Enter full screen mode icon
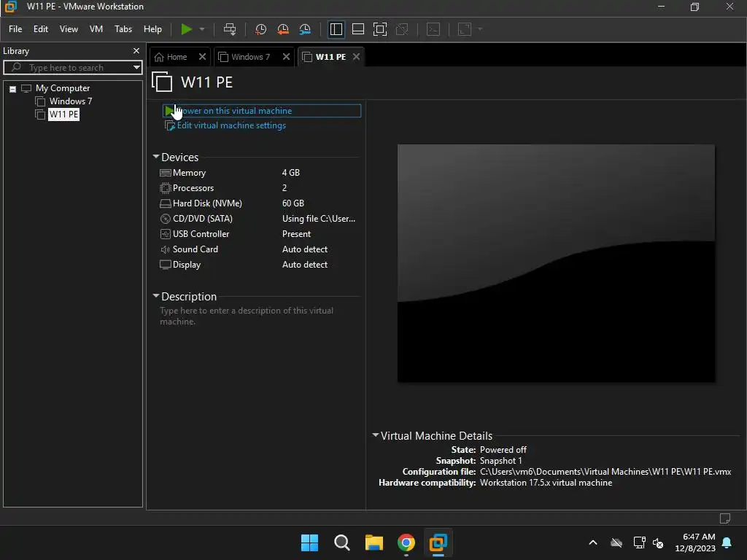This screenshot has width=747, height=560. point(379,29)
